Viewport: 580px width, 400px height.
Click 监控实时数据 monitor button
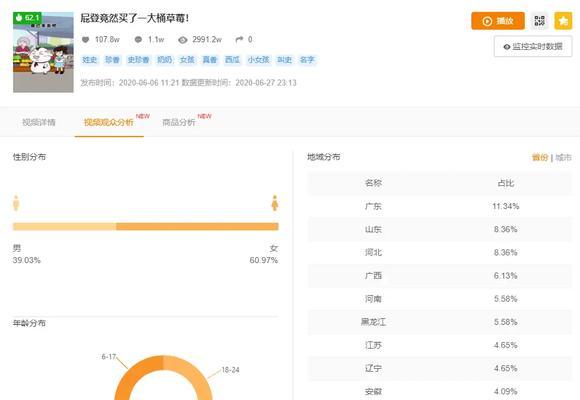[533, 47]
